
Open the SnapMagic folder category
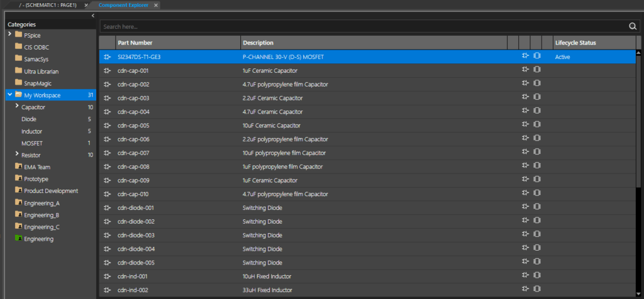pos(36,83)
